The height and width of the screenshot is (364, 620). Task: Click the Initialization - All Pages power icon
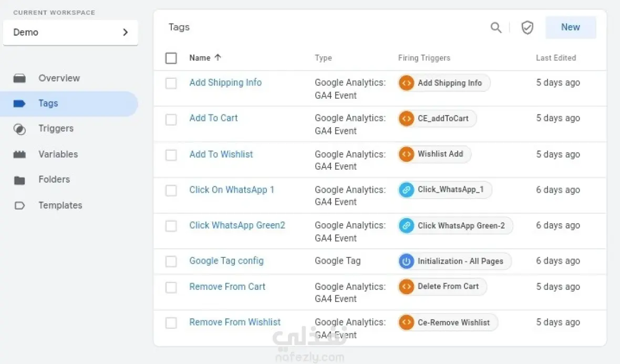point(406,261)
